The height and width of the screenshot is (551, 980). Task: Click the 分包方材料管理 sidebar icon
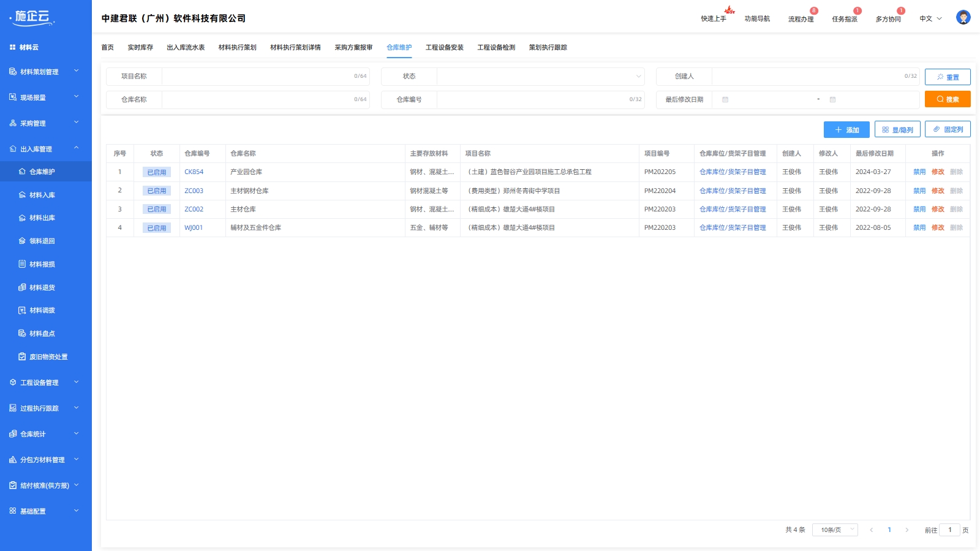click(13, 460)
